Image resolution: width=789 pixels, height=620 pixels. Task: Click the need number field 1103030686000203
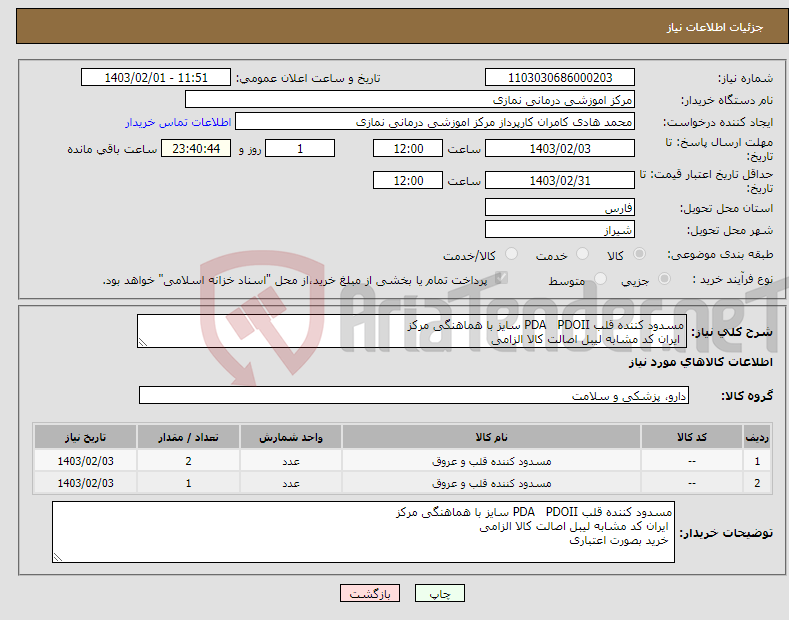coord(560,78)
